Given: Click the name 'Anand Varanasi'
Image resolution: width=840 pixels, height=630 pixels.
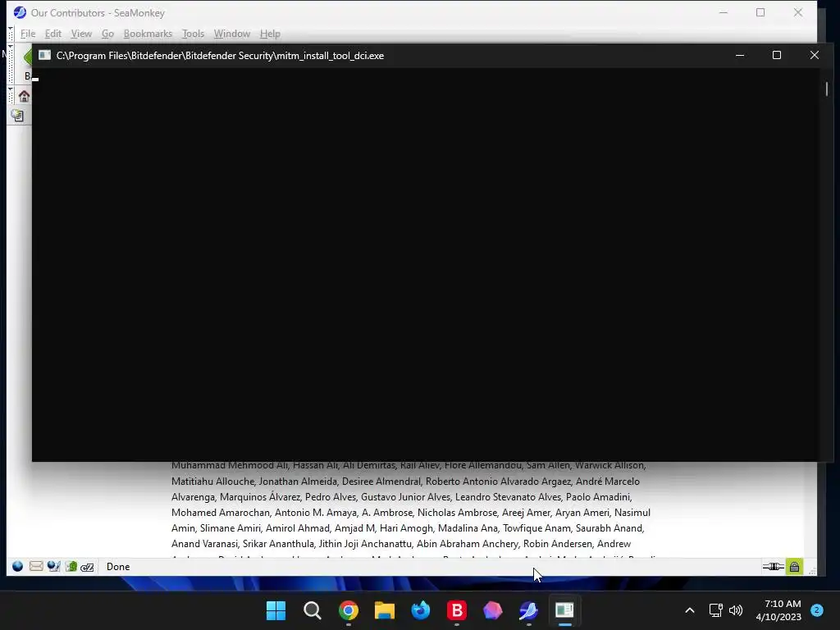Looking at the screenshot, I should coord(204,544).
